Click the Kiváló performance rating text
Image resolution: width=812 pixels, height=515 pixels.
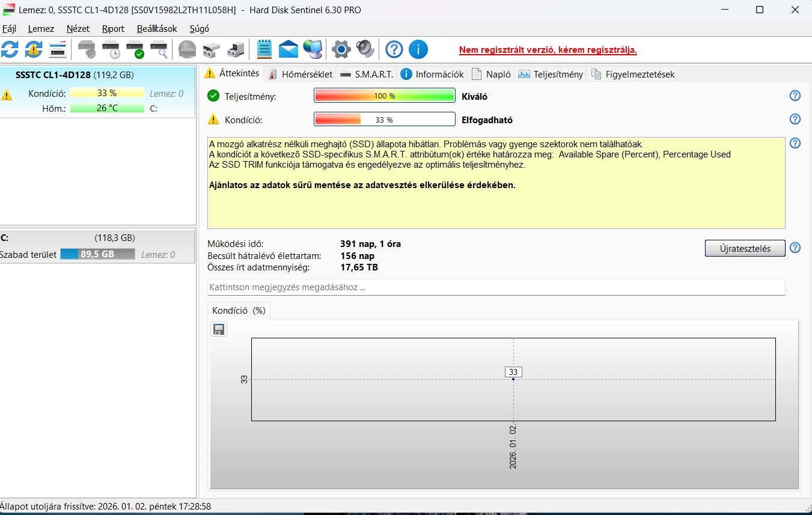[474, 96]
